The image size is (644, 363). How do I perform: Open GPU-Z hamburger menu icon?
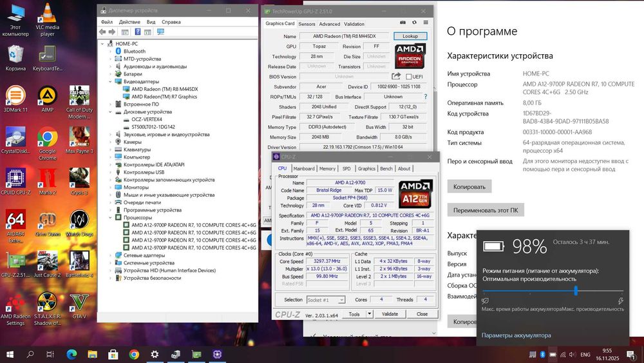tap(426, 23)
